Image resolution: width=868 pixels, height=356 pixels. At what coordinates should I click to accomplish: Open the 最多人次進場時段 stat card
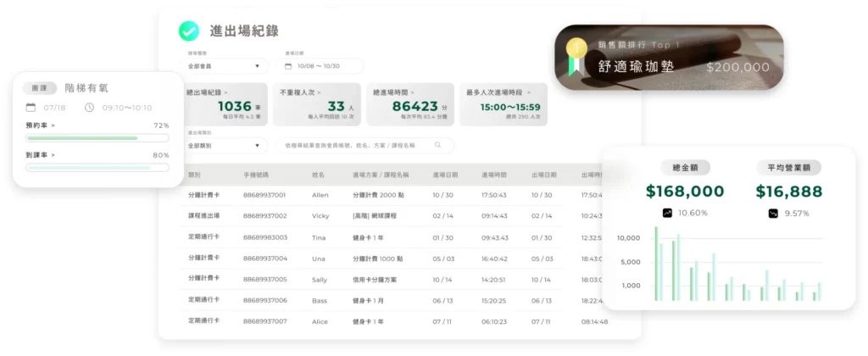point(504,104)
